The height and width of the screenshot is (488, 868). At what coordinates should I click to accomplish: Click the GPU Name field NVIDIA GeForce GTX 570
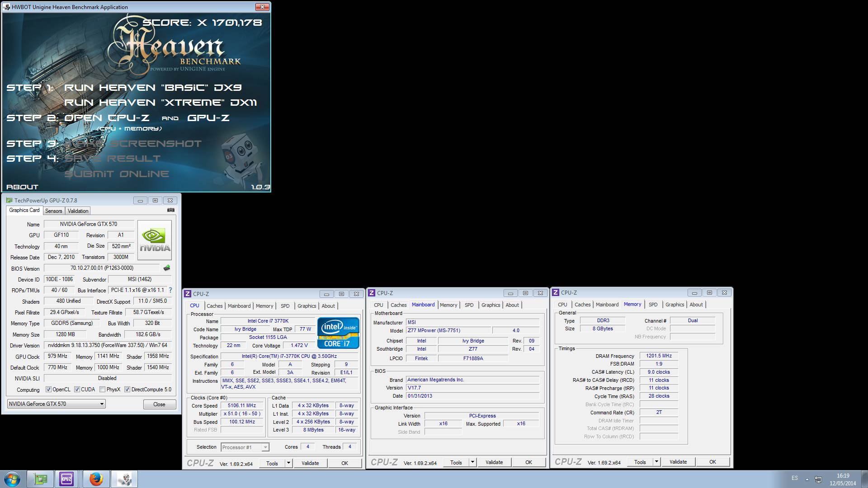tap(89, 224)
